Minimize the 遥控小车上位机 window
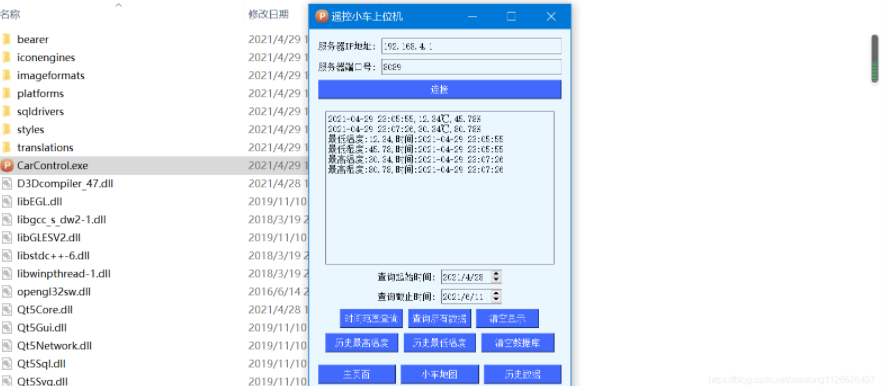 (x=473, y=16)
